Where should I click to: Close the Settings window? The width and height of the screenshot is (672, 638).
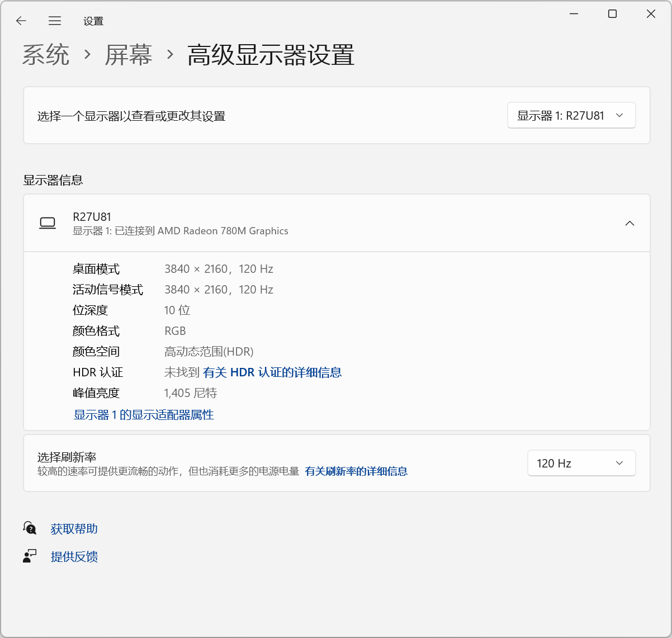click(x=651, y=14)
